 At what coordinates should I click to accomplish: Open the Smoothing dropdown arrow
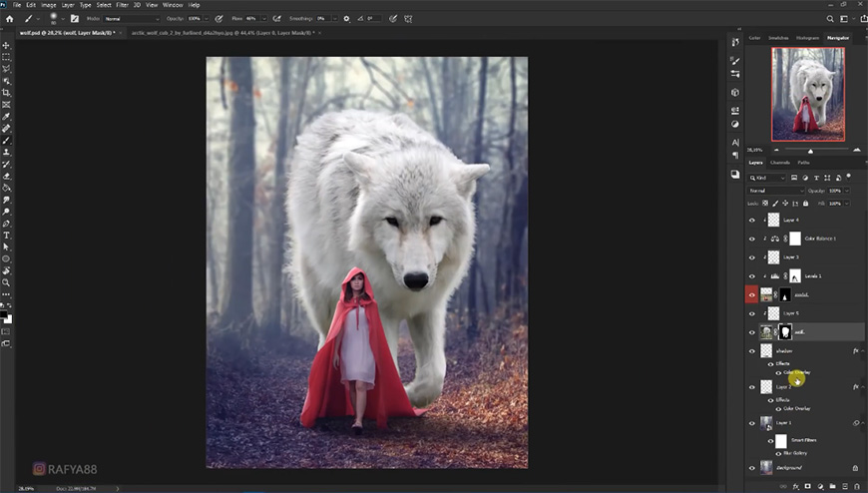[x=335, y=19]
